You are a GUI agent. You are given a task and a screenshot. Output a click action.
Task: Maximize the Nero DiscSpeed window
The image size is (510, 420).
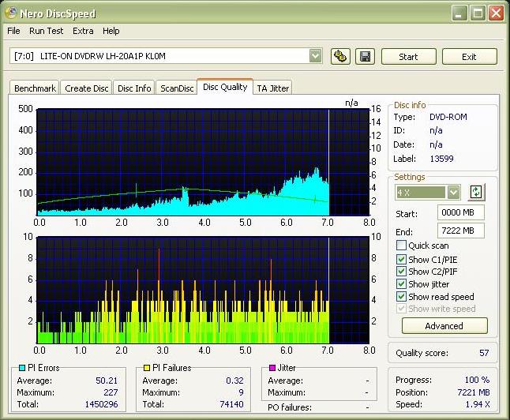tap(478, 13)
